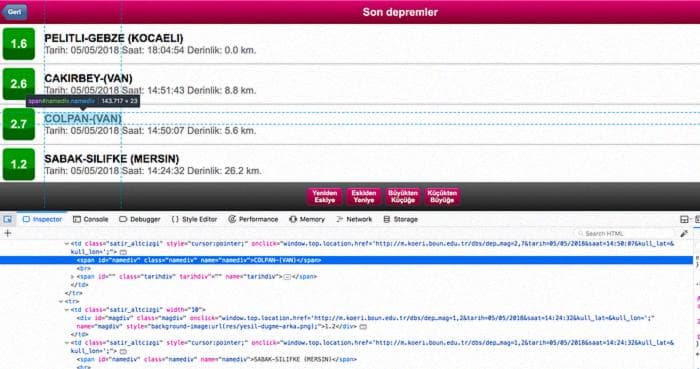Image resolution: width=700 pixels, height=369 pixels.
Task: Collapse the td node above SABAK-SILIFKE span
Action: (x=67, y=343)
